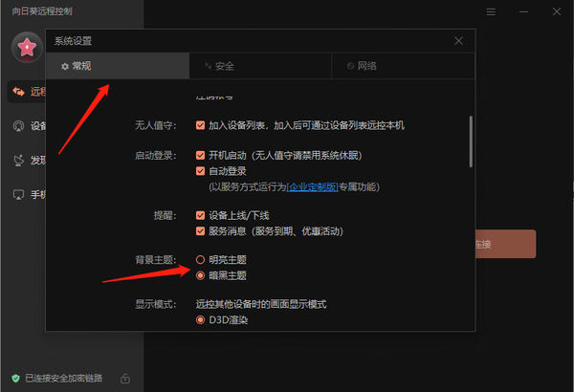
Task: Click the 已连接安全加密链路 status text
Action: tap(64, 378)
